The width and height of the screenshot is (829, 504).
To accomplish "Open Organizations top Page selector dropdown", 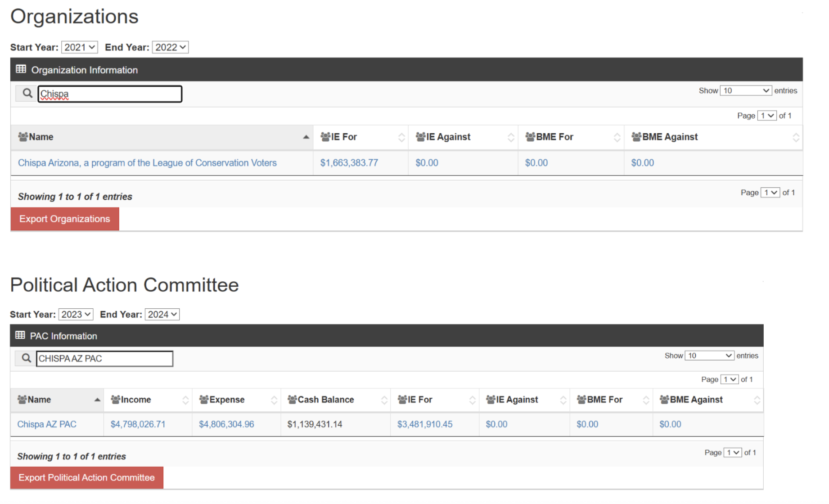I will [x=767, y=116].
